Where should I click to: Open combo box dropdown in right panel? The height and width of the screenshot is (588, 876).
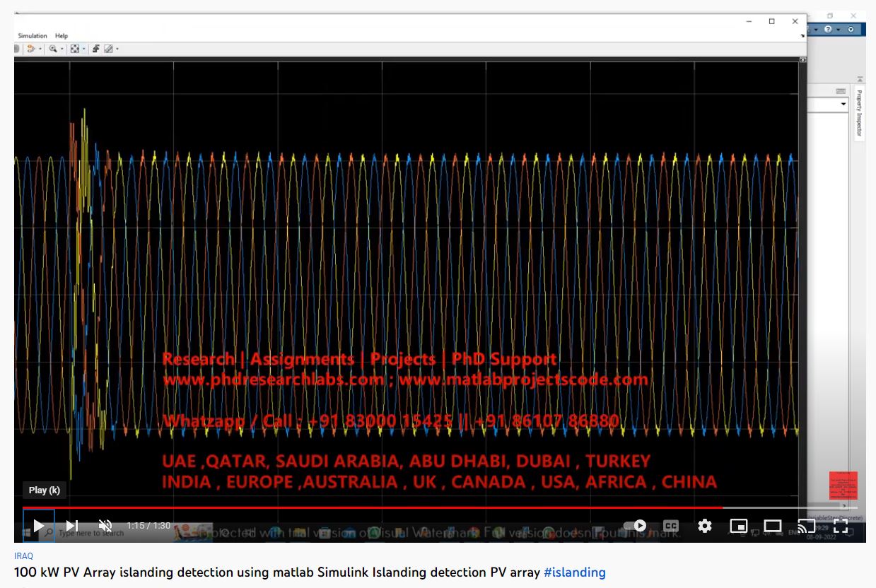point(843,105)
